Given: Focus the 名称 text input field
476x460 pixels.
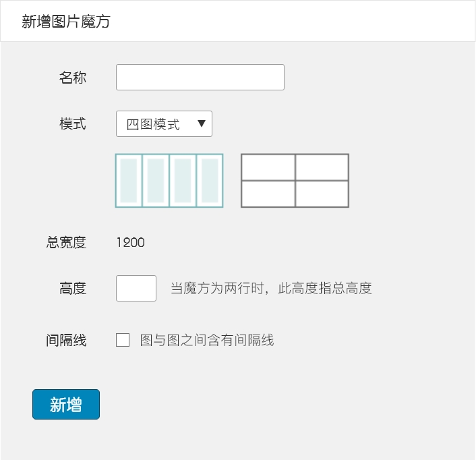Looking at the screenshot, I should 200,78.
